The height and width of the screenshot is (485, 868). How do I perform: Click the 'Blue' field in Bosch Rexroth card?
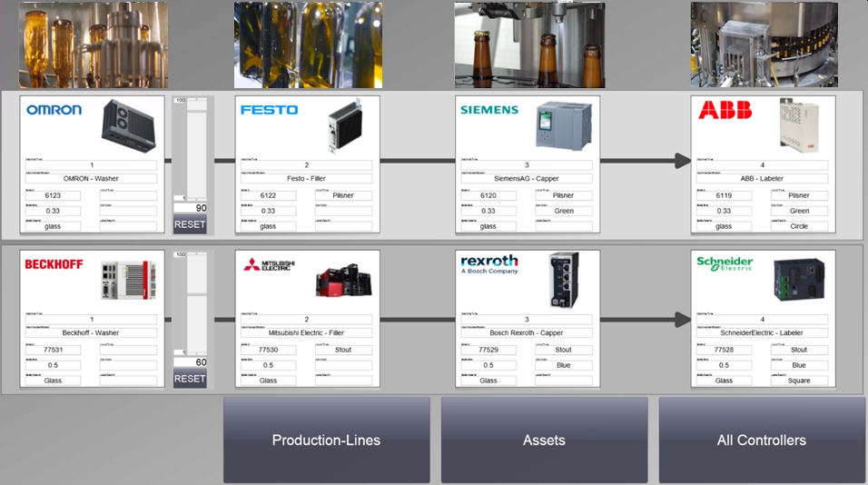click(x=564, y=365)
